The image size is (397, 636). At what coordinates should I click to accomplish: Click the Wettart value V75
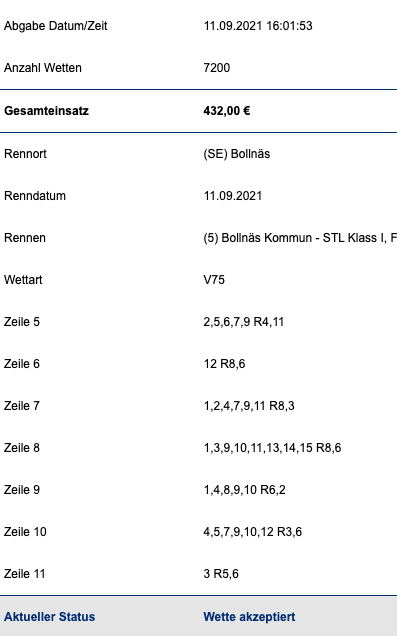(x=214, y=280)
